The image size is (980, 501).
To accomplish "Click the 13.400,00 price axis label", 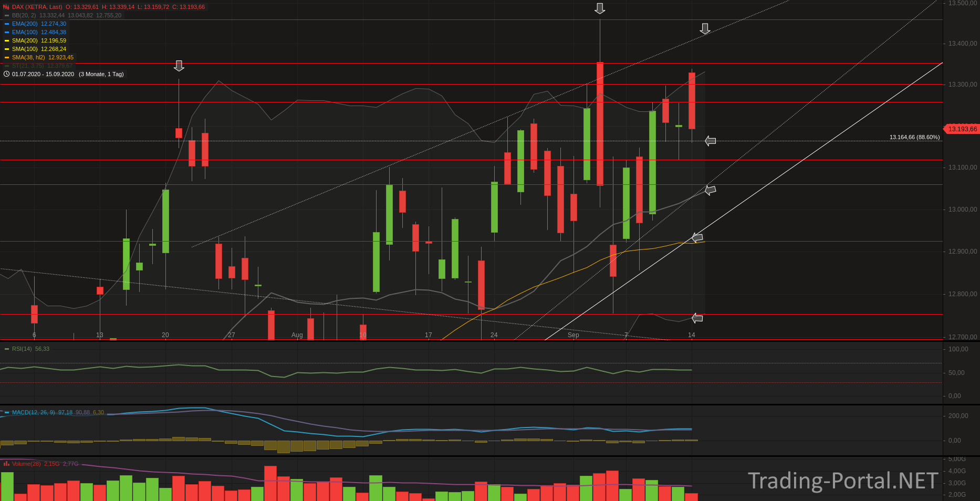I will pyautogui.click(x=963, y=44).
